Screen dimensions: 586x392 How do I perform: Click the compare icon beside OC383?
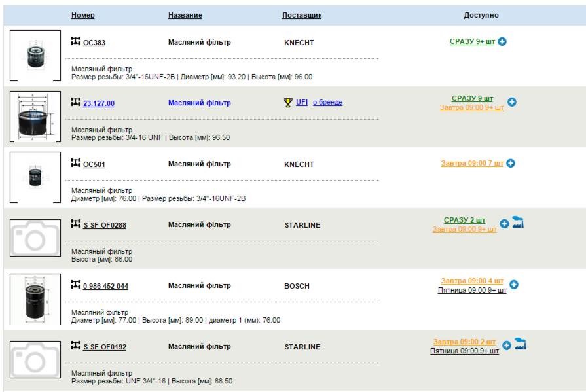[x=75, y=42]
